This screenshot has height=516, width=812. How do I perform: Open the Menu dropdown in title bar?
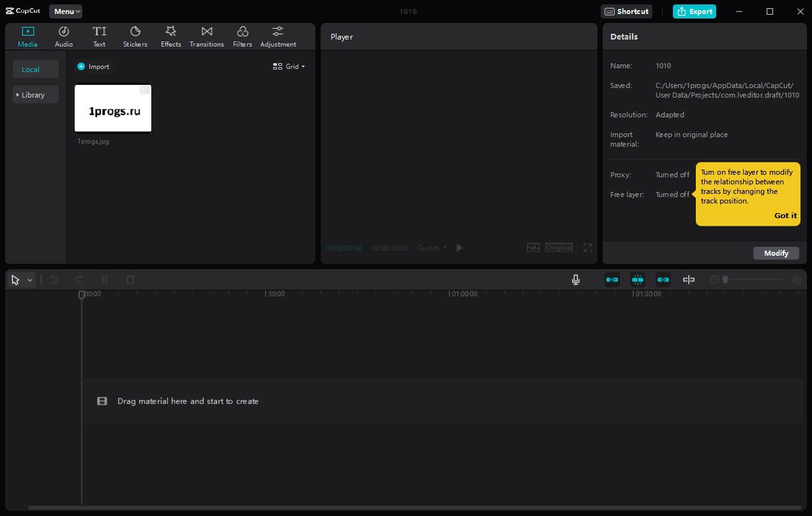[x=66, y=11]
